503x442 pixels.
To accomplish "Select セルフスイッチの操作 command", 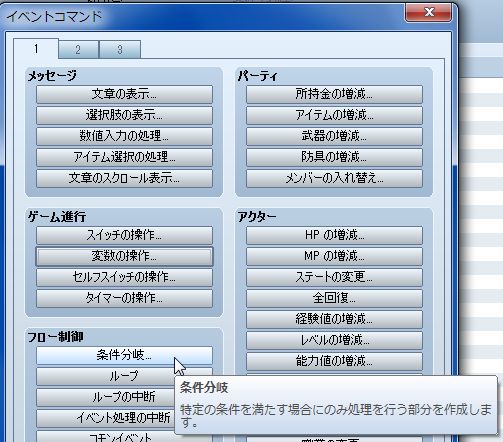I will 124,277.
